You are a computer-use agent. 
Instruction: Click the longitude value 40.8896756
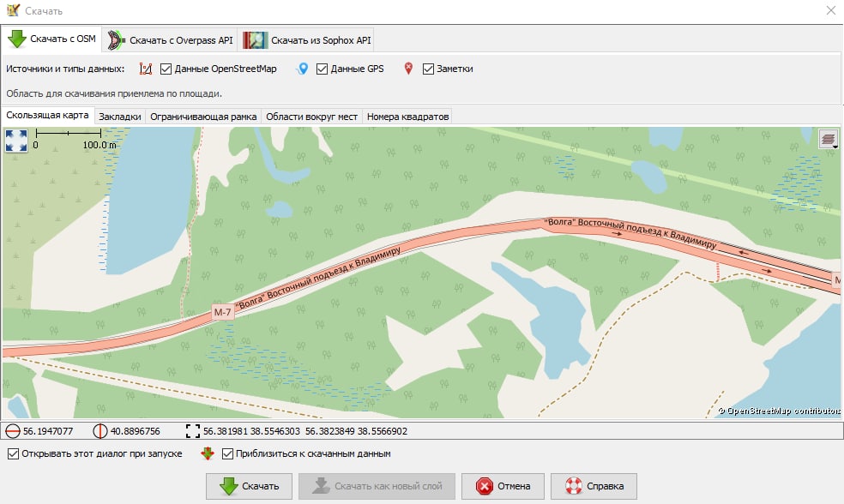coord(136,431)
